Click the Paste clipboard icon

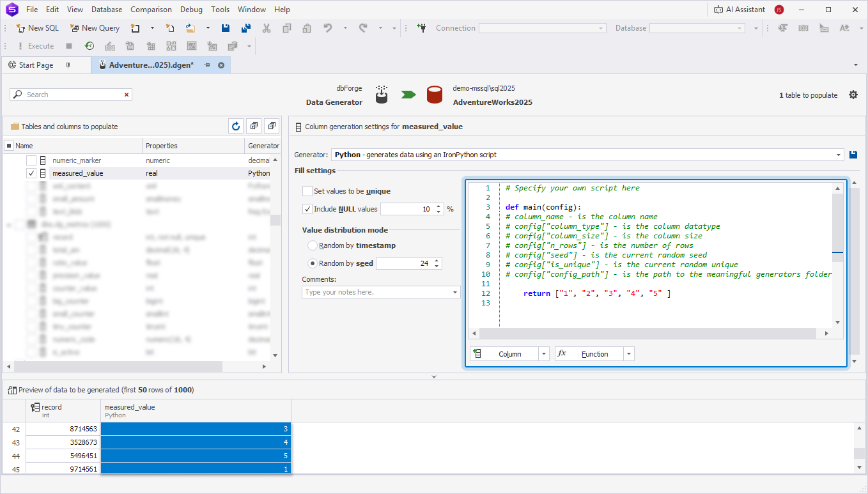[x=307, y=28]
